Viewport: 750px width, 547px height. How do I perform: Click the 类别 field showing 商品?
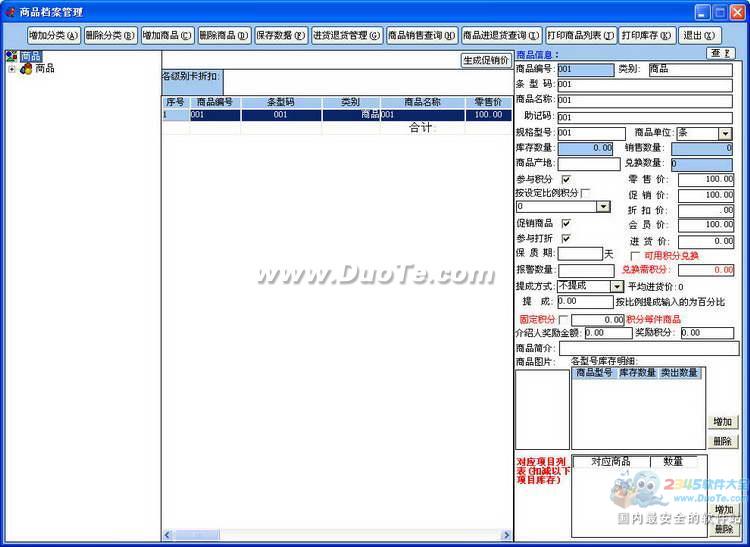click(x=690, y=69)
